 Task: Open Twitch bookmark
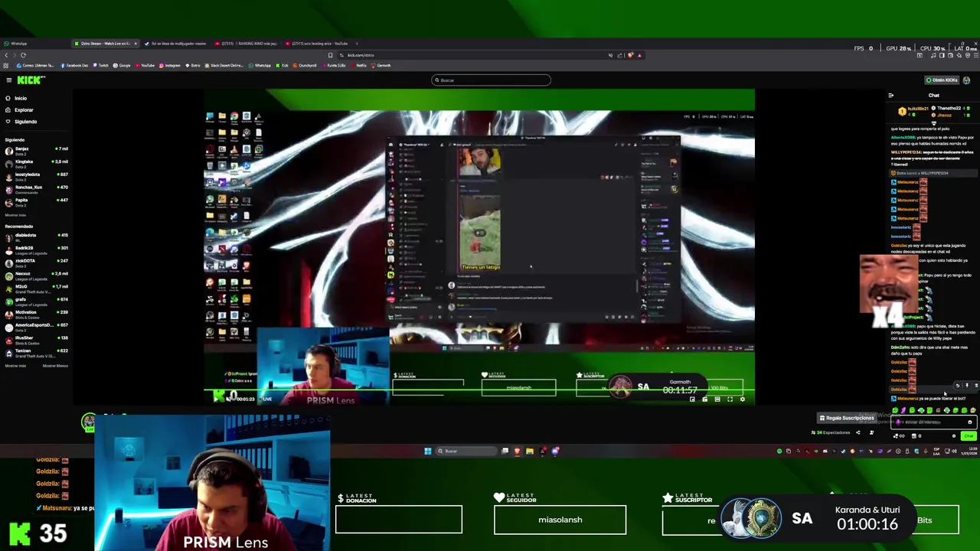(101, 66)
